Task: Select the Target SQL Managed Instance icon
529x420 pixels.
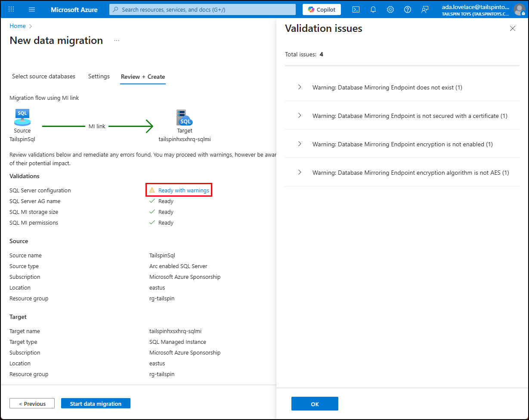Action: (184, 117)
